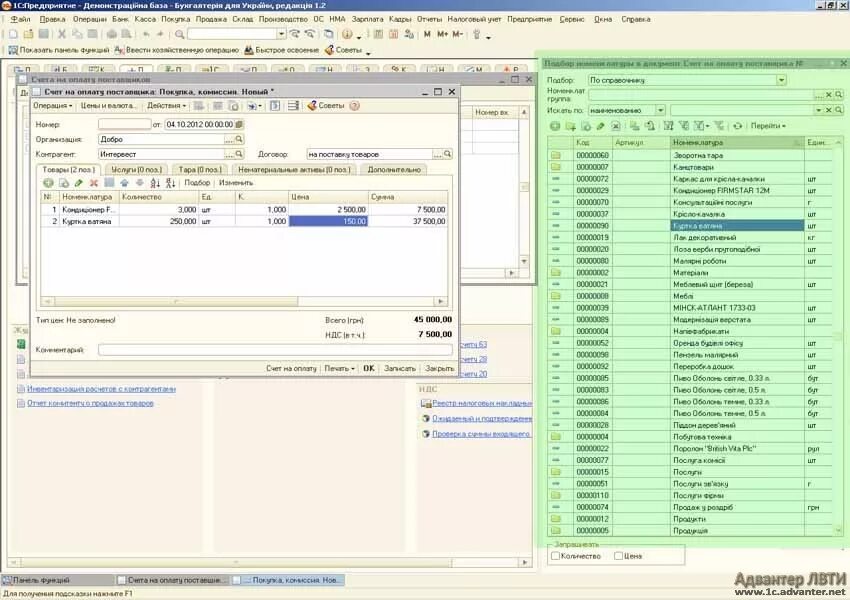Click Refresh icon in Подбор номенклатуры toolbar

tap(737, 126)
